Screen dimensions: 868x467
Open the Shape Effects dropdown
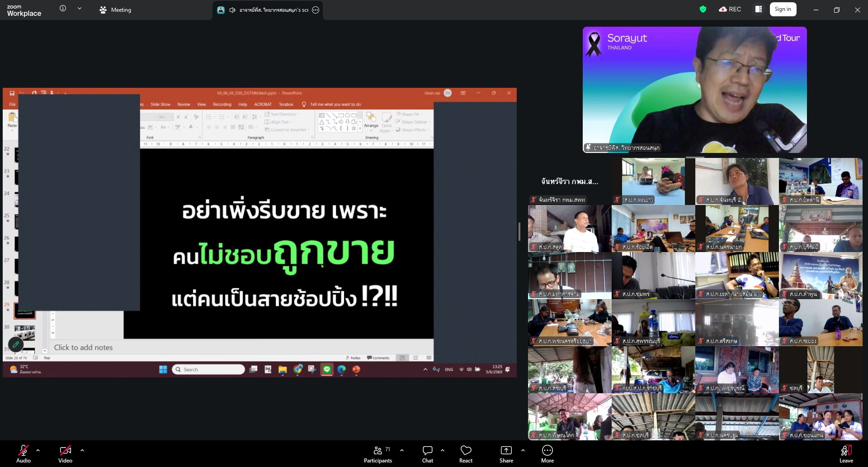point(412,129)
